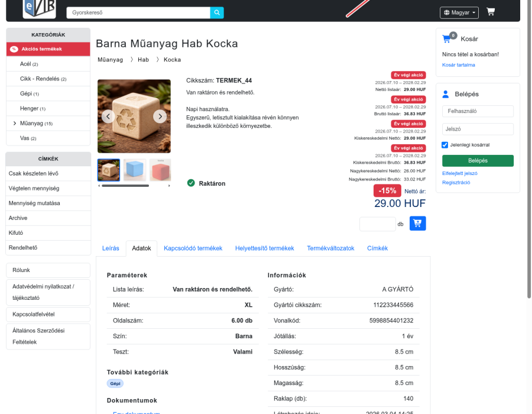The width and height of the screenshot is (532, 414).
Task: Select the blue cube thumbnail
Action: pyautogui.click(x=135, y=170)
